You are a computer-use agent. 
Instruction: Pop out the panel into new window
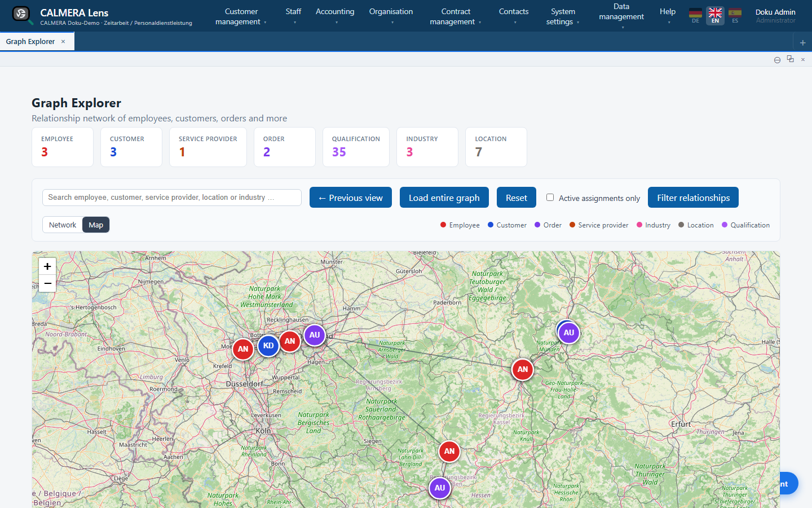click(790, 59)
